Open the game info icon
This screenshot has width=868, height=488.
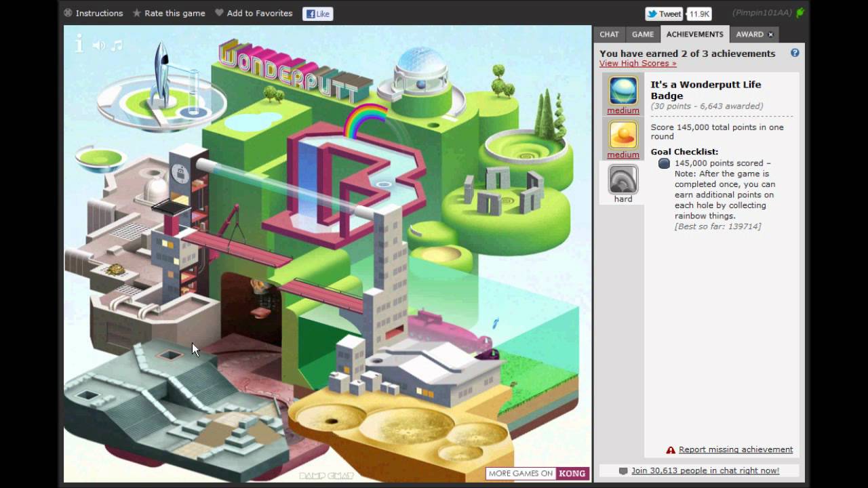coord(79,45)
